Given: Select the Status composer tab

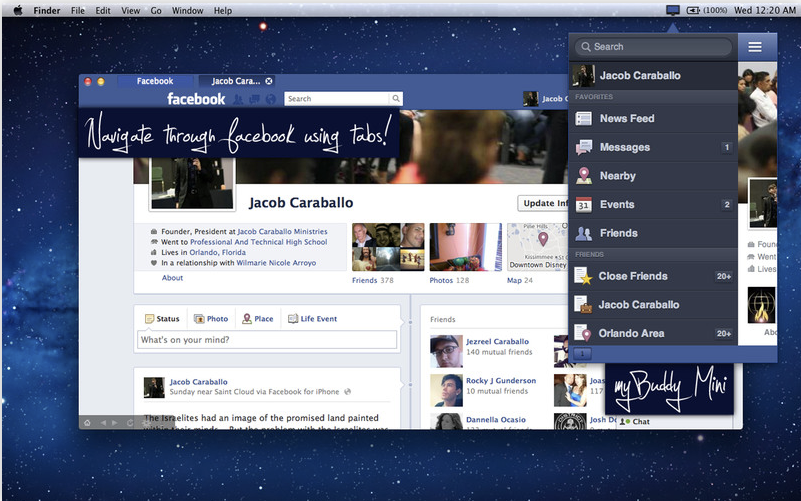Looking at the screenshot, I should 162,319.
